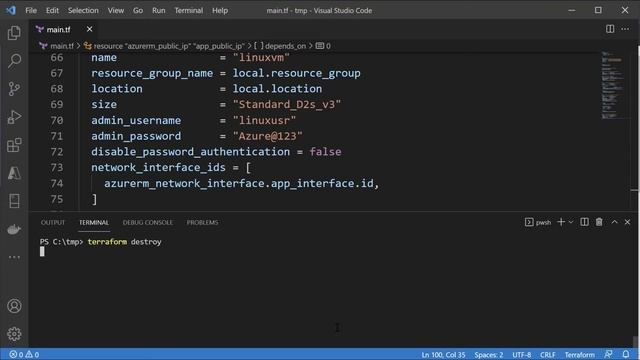Maximize the panel size with the chevron up
Viewport: 640px width, 360px height.
click(x=614, y=222)
